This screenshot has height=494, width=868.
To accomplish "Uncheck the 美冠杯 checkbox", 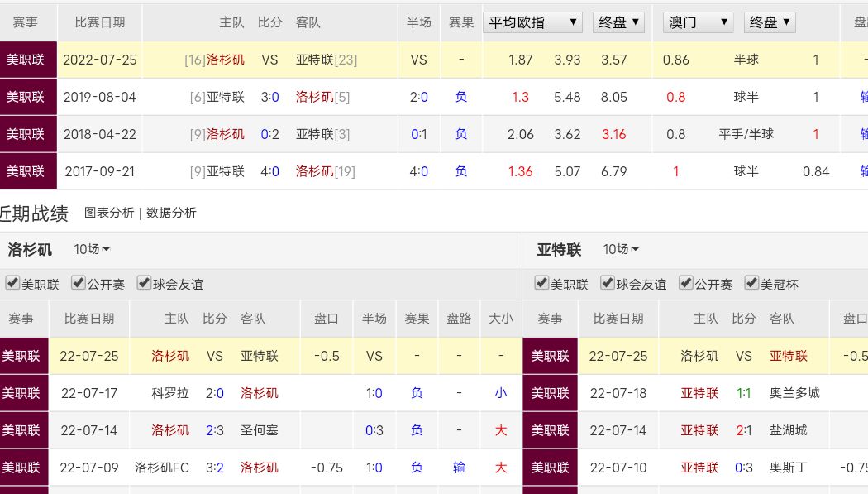I will [x=751, y=283].
